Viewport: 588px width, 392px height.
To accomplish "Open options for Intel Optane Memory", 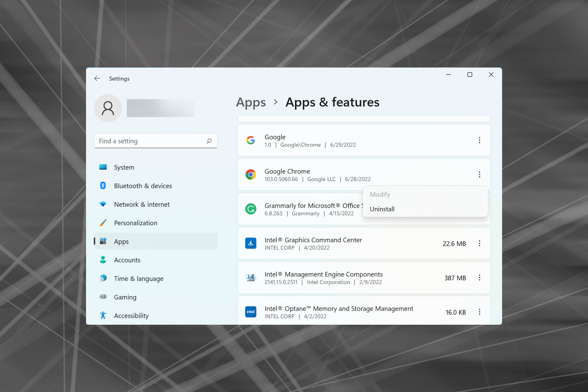I will (480, 312).
